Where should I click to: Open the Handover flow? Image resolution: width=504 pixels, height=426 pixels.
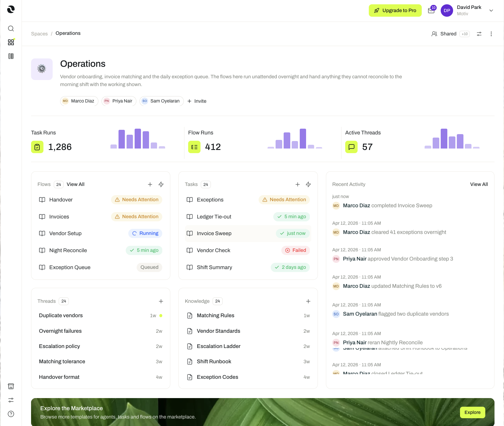pos(101,200)
